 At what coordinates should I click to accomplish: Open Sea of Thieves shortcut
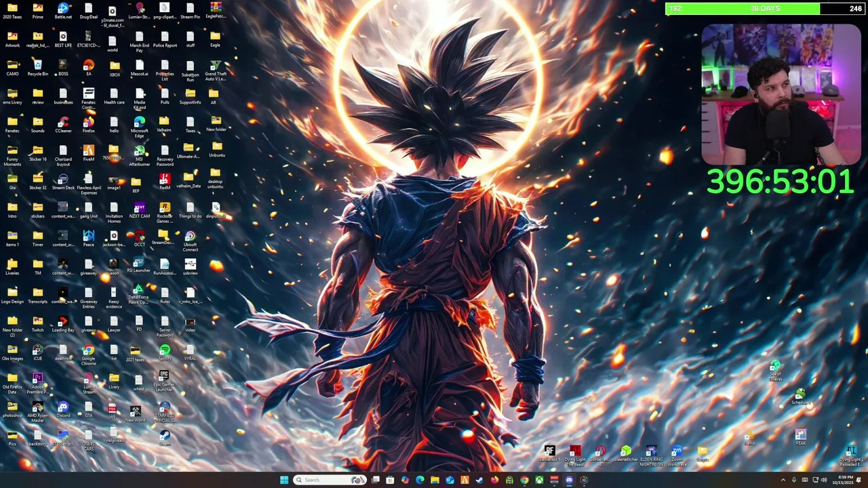(775, 371)
